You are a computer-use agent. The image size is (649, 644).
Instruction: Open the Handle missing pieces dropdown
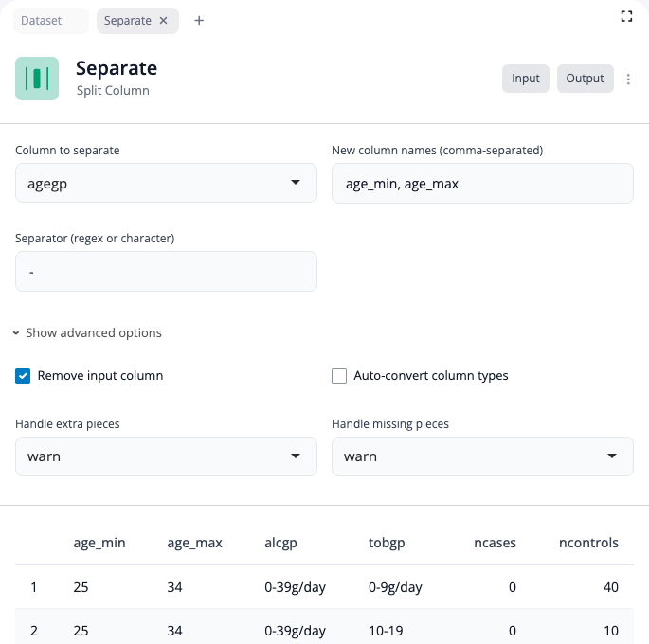(481, 456)
